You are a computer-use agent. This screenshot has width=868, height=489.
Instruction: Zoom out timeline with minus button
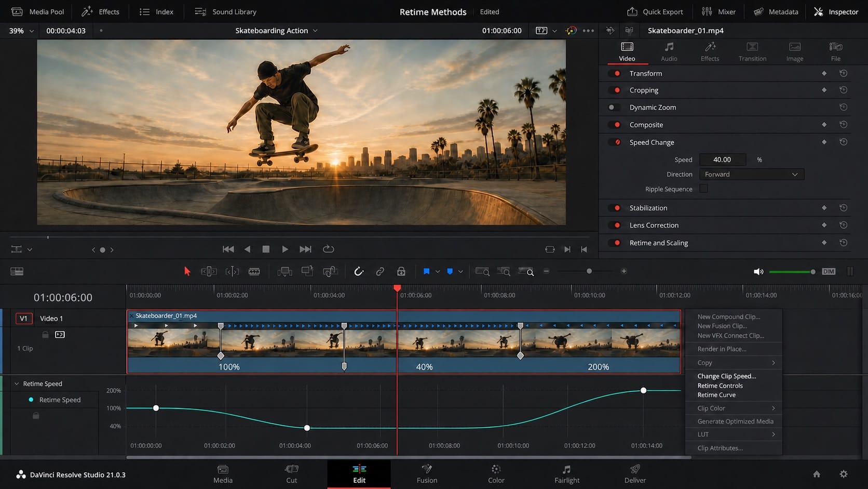[x=546, y=271]
